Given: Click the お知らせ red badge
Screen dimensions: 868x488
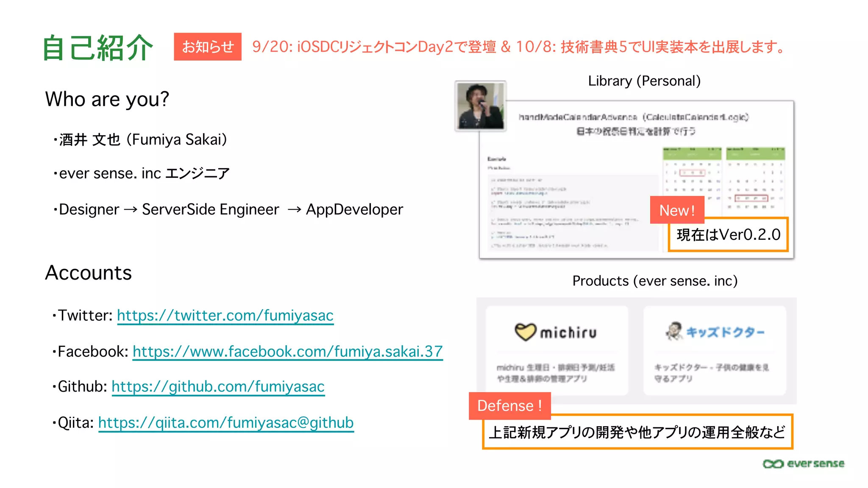Looking at the screenshot, I should click(x=208, y=47).
